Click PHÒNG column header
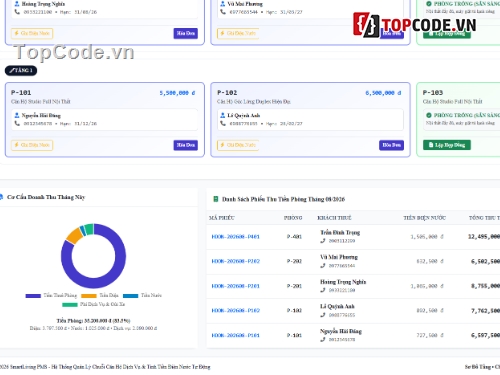This screenshot has height=375, width=500. click(293, 218)
